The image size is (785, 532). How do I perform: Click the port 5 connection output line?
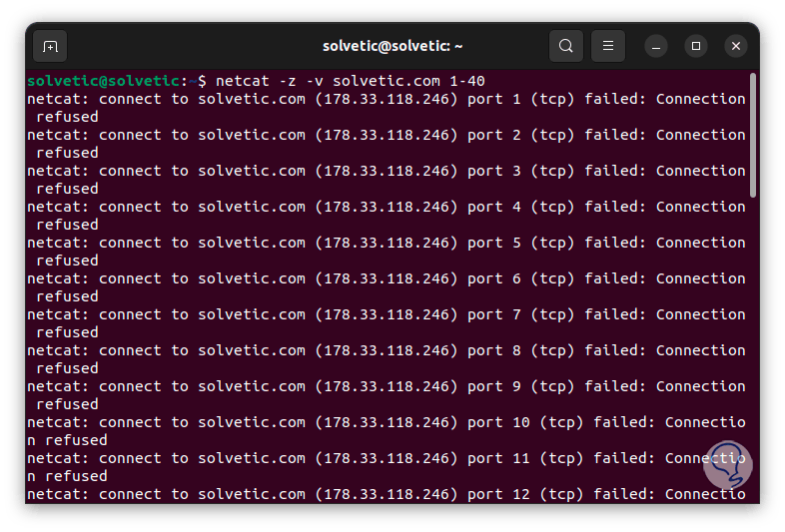coord(386,243)
